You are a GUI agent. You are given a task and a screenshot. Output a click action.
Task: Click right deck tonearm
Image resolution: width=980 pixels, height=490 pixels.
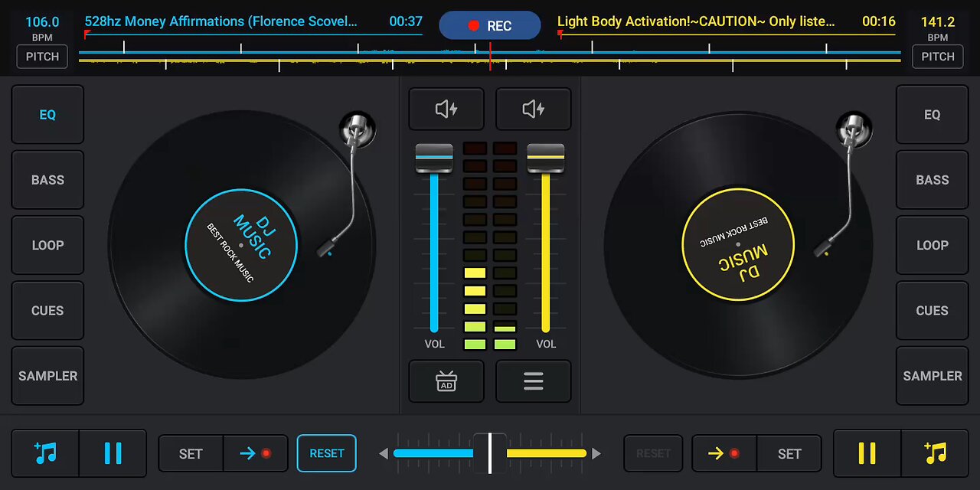point(842,184)
